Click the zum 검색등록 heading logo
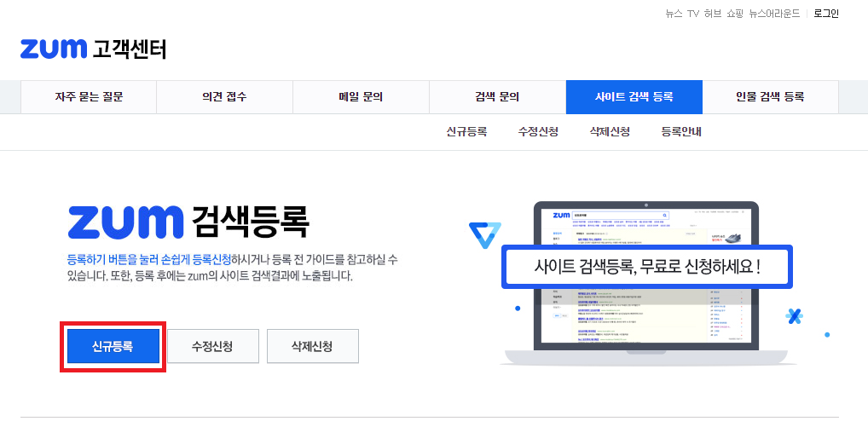 pos(188,222)
